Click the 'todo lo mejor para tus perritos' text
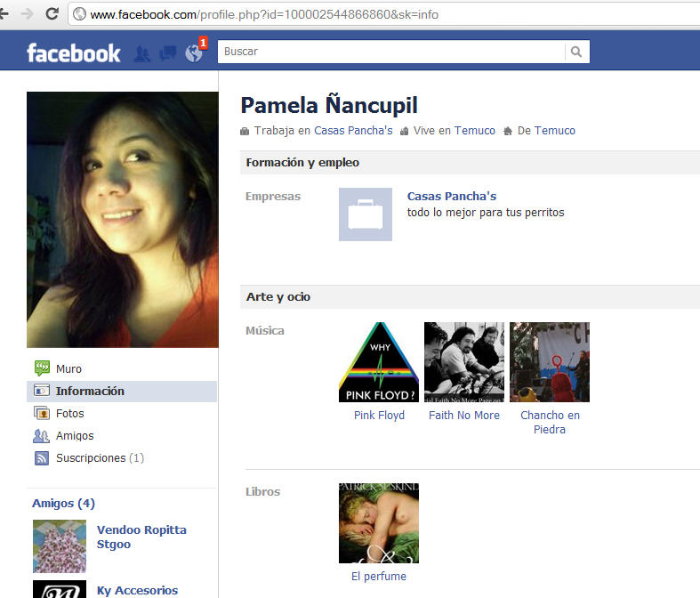Viewport: 700px width, 598px height. [486, 213]
